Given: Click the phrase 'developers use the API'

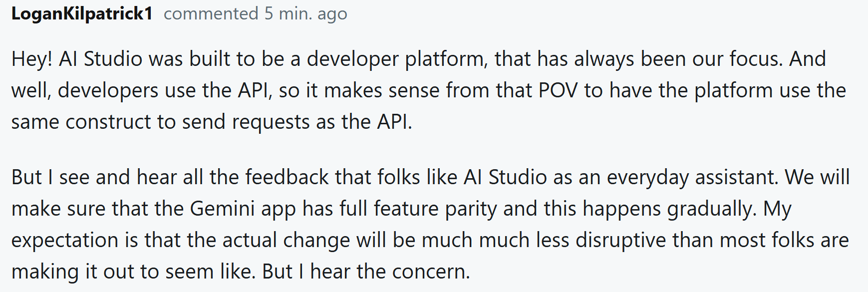Looking at the screenshot, I should (x=165, y=91).
